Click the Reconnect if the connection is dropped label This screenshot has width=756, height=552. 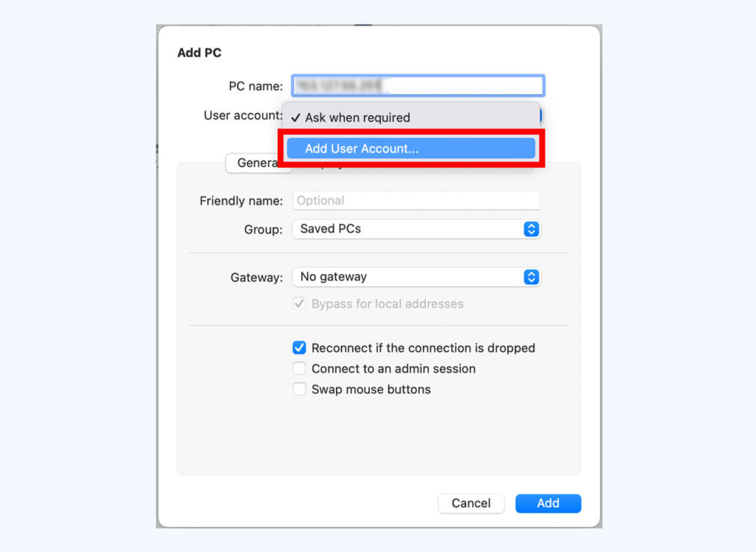click(423, 348)
